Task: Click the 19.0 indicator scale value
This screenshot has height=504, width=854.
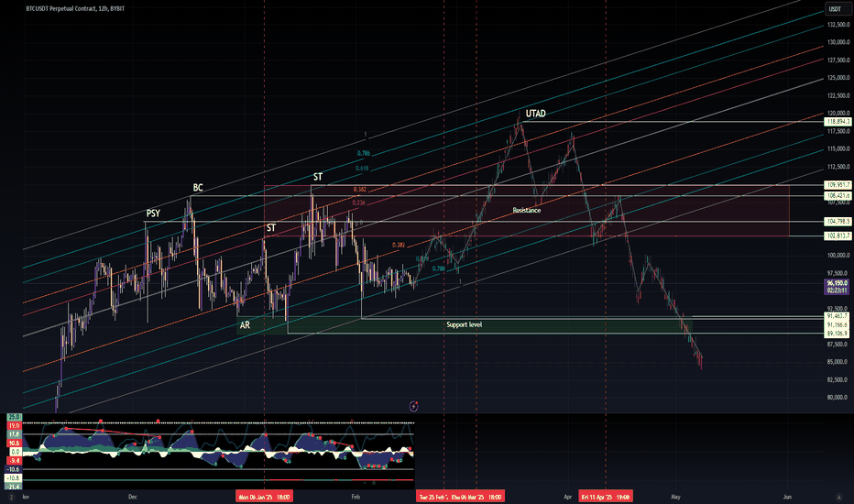Action: pyautogui.click(x=14, y=425)
